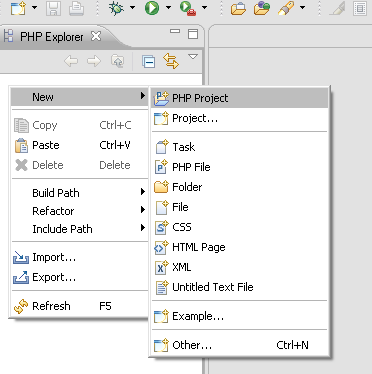Expand the Build Path submenu
The height and width of the screenshot is (374, 372).
click(x=79, y=193)
